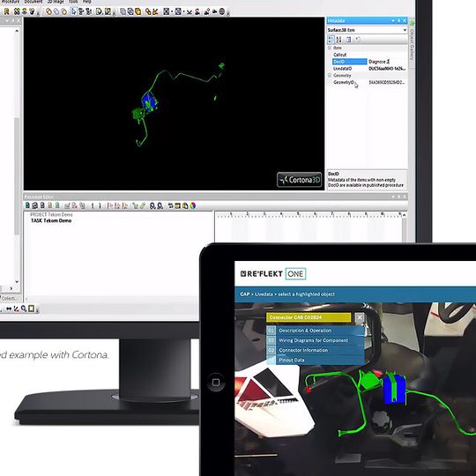The width and height of the screenshot is (476, 476).
Task: Select Pinout Data on tablet
Action: click(316, 360)
